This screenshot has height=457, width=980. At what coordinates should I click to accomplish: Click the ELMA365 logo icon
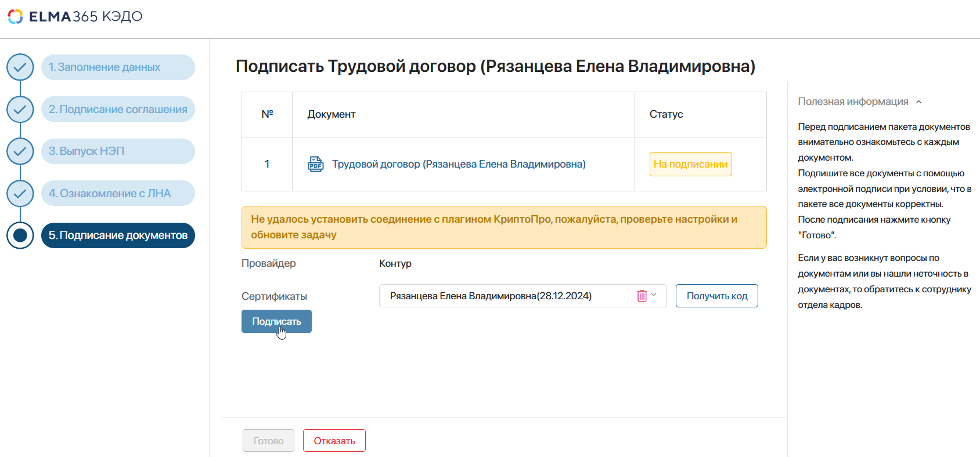[16, 16]
